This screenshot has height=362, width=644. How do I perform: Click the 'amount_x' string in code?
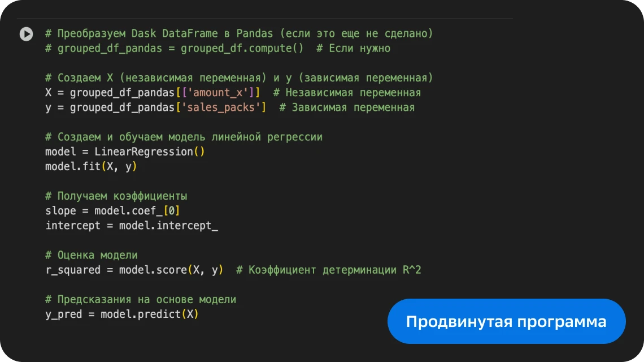(217, 93)
